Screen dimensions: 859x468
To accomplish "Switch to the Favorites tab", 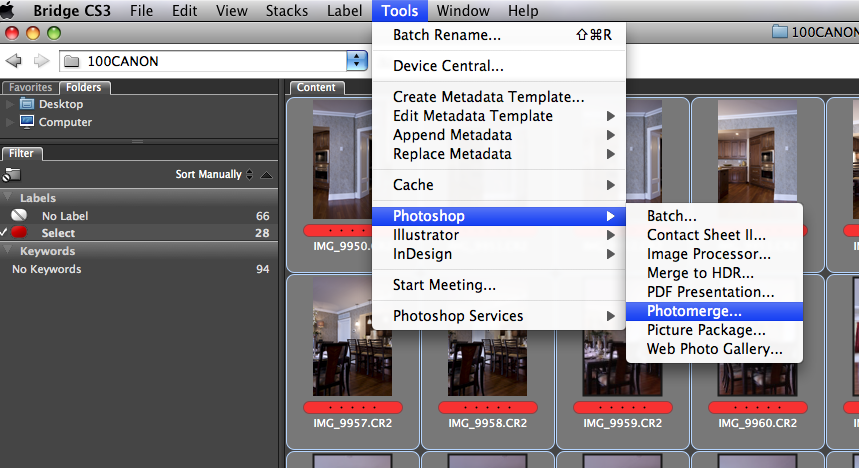I will pyautogui.click(x=30, y=87).
